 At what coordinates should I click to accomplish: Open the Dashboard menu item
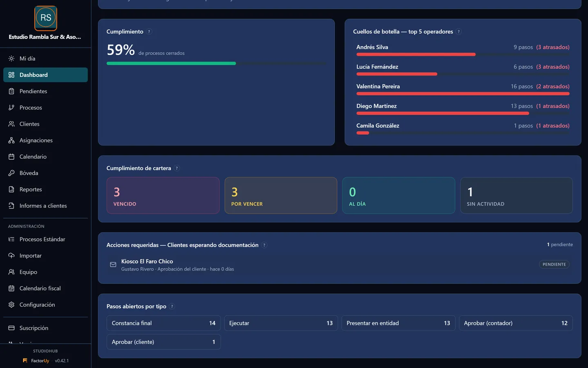[x=45, y=75]
